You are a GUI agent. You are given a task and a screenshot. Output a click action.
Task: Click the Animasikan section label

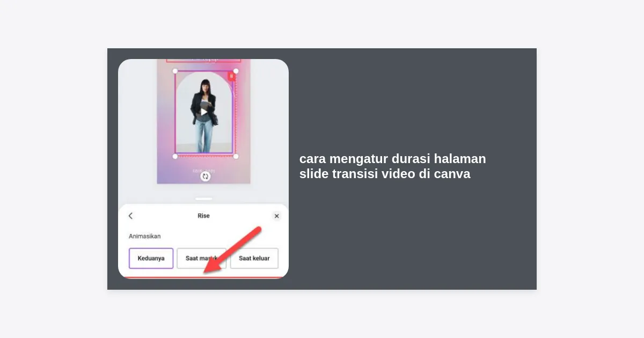(x=144, y=236)
